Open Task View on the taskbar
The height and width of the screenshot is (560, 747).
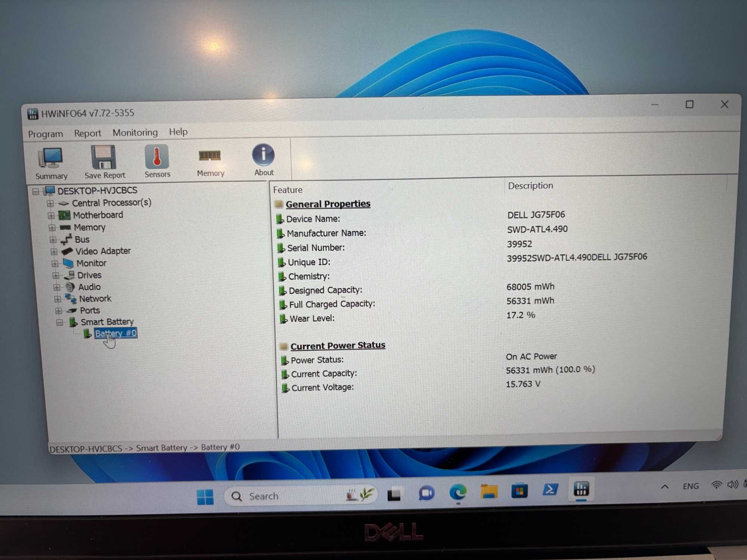tap(394, 495)
